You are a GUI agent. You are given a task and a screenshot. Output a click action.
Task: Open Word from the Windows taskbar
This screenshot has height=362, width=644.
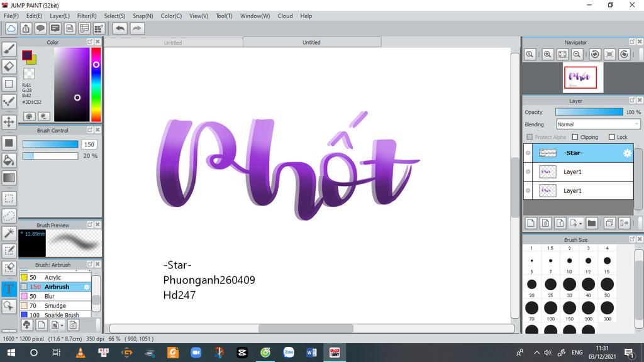[311, 353]
